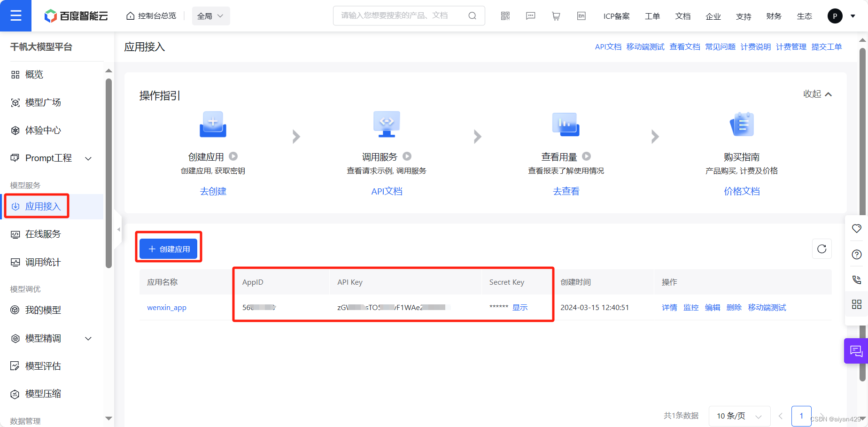Switch language with the En icon

[581, 16]
